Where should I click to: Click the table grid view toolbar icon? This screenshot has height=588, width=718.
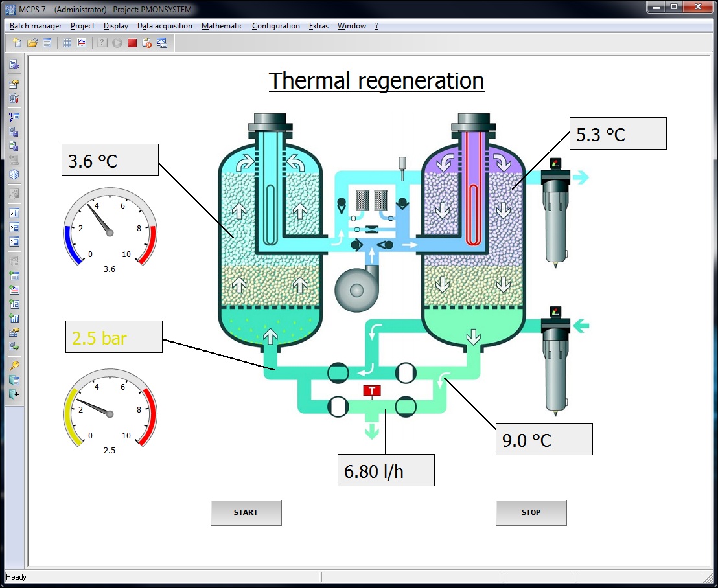click(67, 43)
